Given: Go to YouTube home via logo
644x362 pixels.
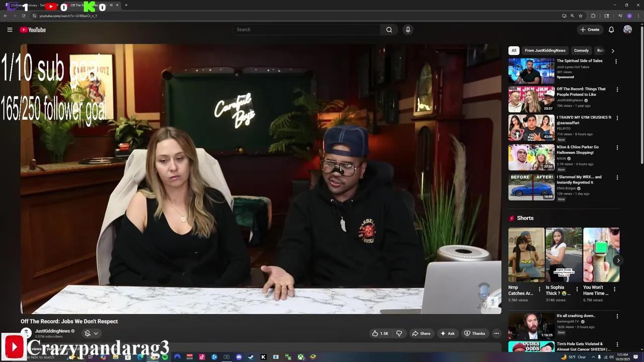Looking at the screenshot, I should (x=33, y=30).
